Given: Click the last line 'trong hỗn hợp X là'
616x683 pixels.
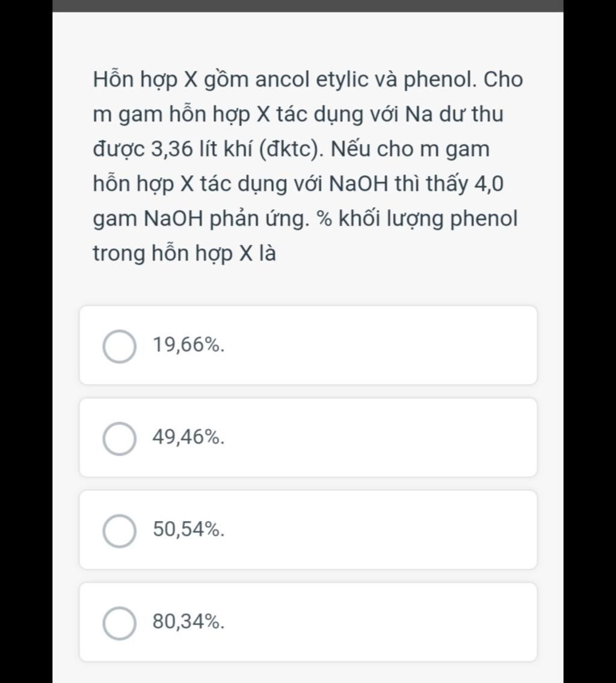Looking at the screenshot, I should point(184,253).
